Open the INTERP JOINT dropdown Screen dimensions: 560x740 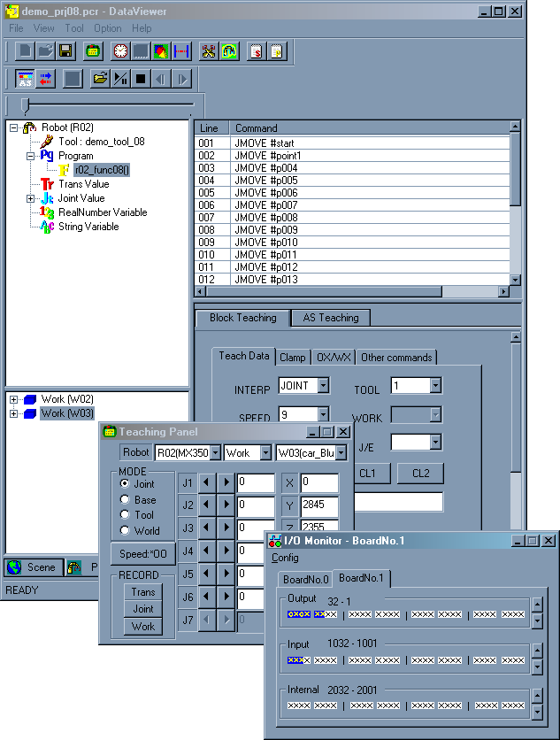323,386
